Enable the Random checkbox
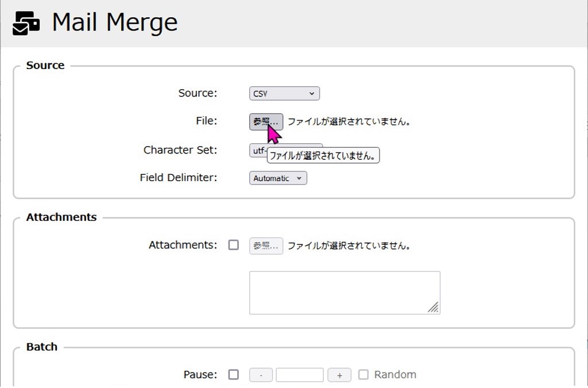Viewport: 588px width, 388px height. [363, 375]
